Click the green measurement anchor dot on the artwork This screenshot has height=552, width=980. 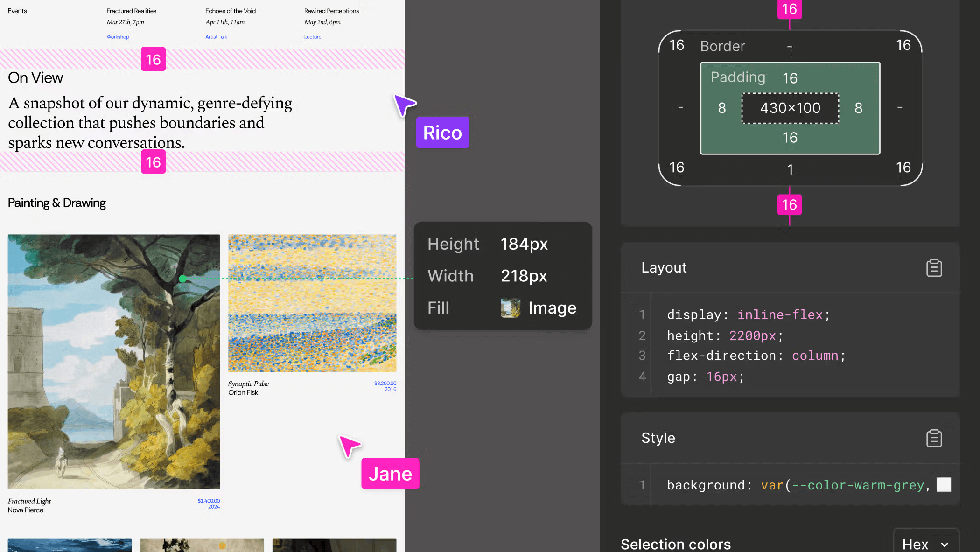[182, 279]
